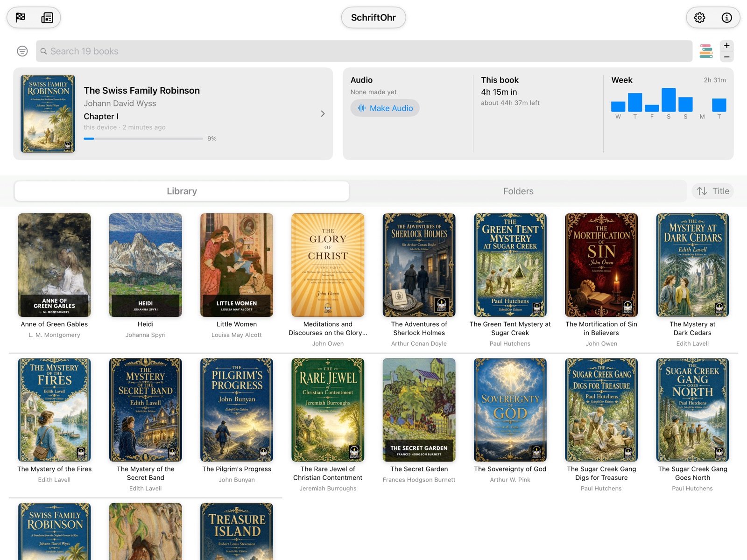Click Make Audio button
Image resolution: width=747 pixels, height=560 pixels.
point(385,108)
